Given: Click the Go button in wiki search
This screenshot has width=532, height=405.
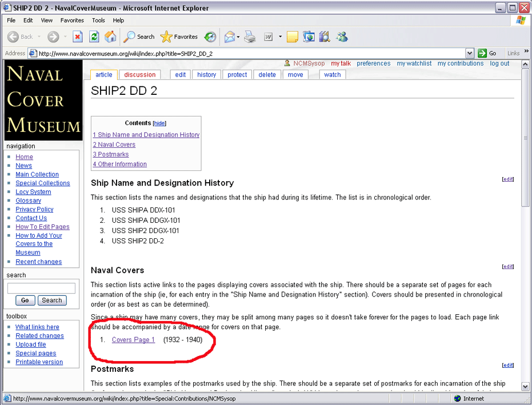Looking at the screenshot, I should (25, 300).
